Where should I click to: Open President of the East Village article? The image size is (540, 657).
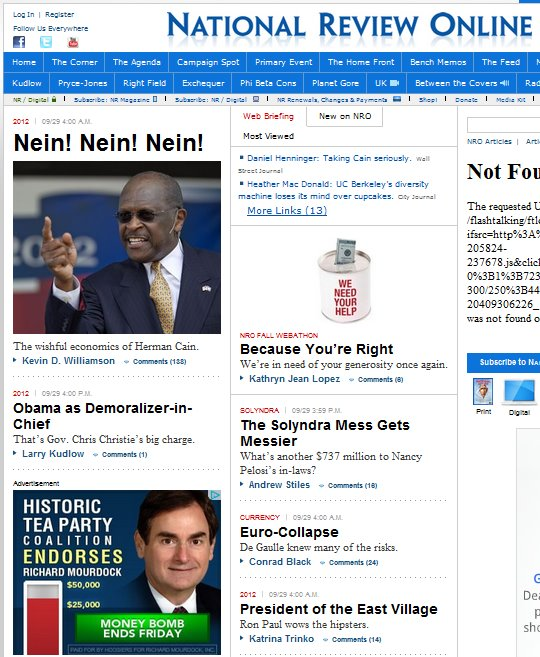coord(338,609)
